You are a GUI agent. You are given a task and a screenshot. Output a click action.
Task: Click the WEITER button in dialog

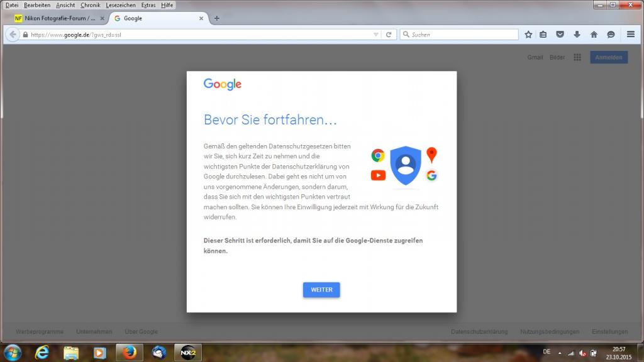pos(321,290)
